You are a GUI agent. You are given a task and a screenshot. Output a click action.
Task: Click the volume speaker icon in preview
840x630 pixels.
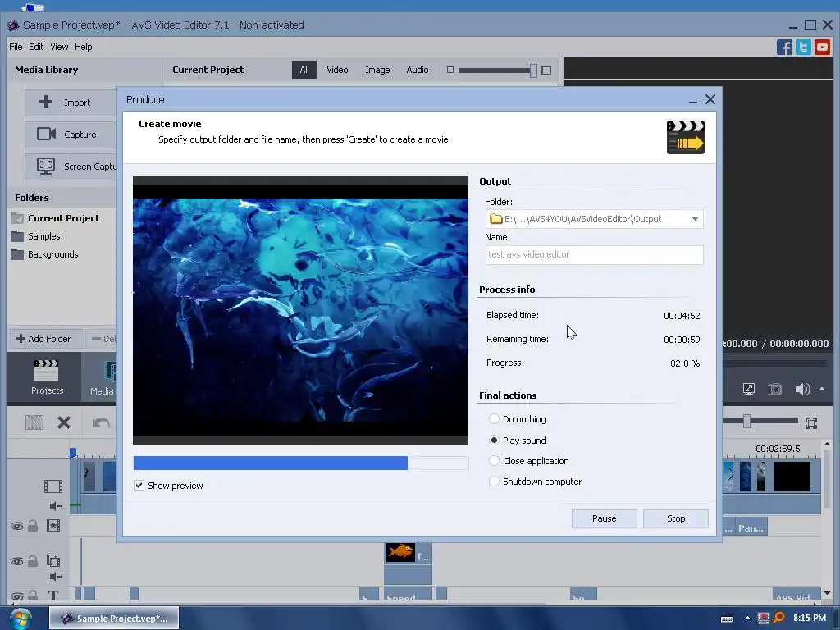tap(802, 389)
